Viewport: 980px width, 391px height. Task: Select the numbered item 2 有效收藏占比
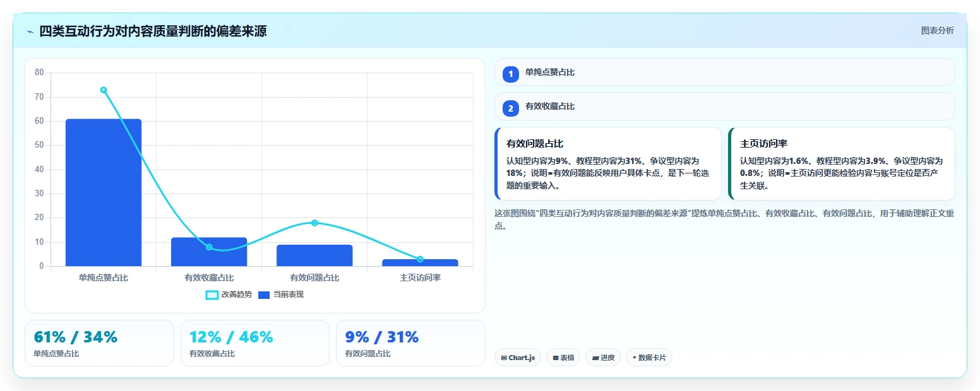point(724,106)
